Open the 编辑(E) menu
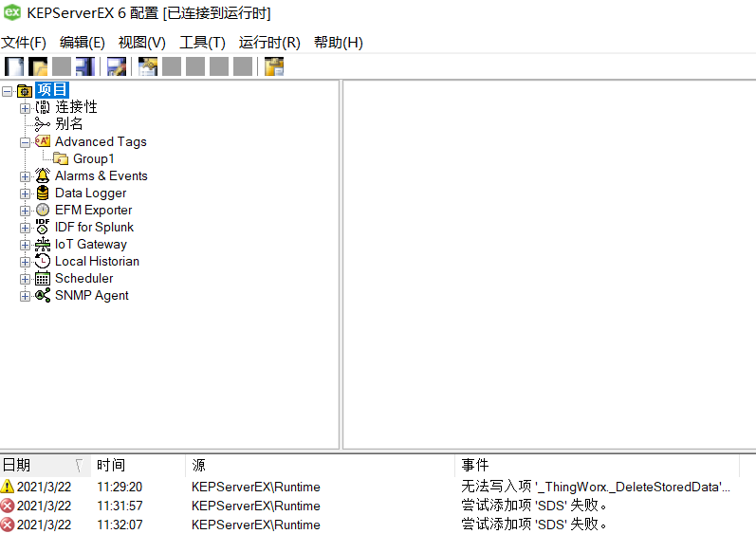Viewport: 756px width, 534px height. click(x=82, y=43)
